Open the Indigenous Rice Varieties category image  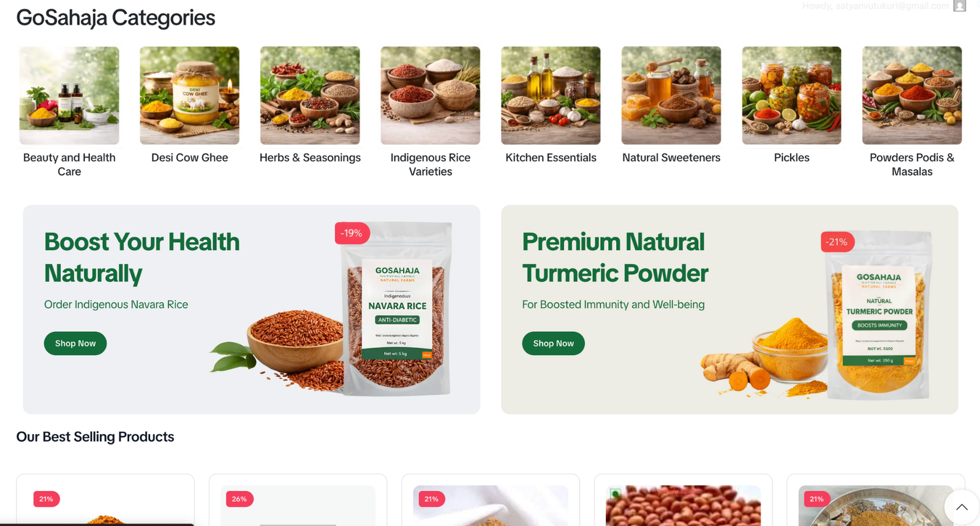click(431, 96)
